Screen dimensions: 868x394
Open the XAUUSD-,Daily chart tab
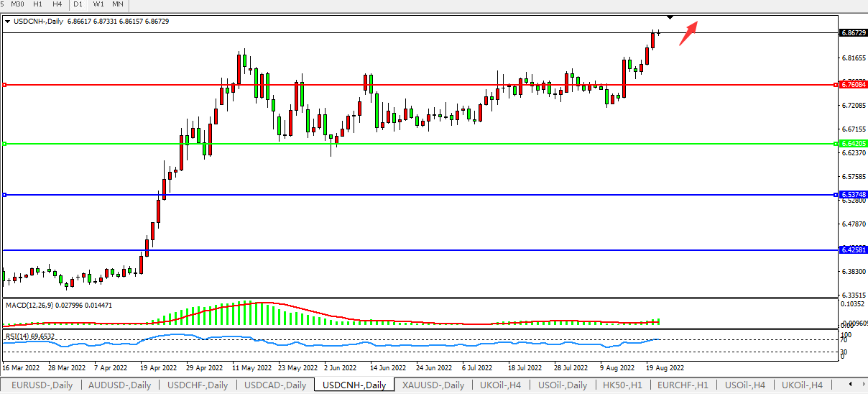433,385
